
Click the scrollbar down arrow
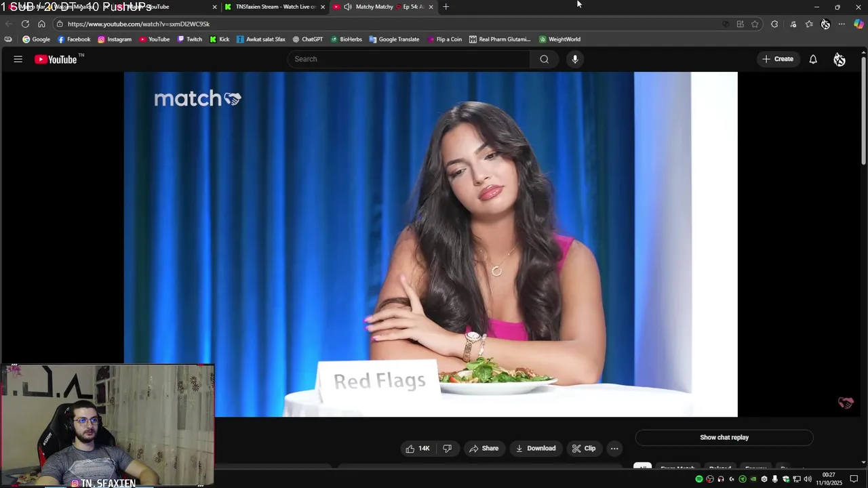[x=864, y=462]
